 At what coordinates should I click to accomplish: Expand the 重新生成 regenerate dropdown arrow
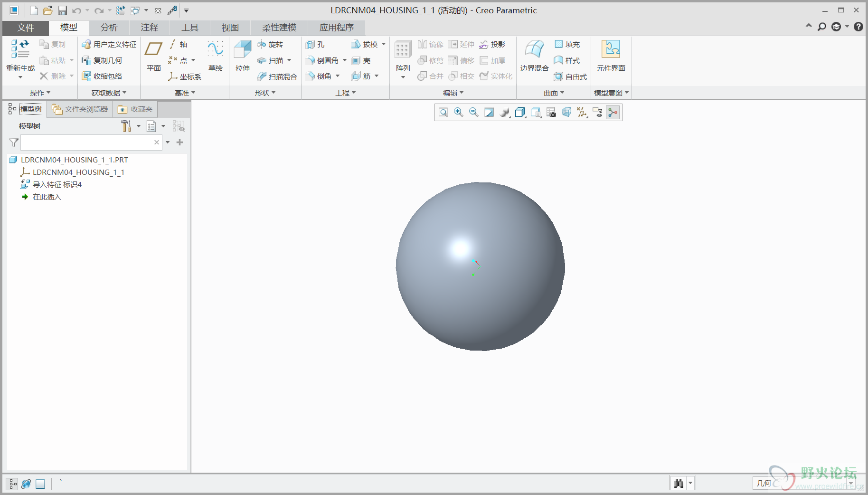20,77
